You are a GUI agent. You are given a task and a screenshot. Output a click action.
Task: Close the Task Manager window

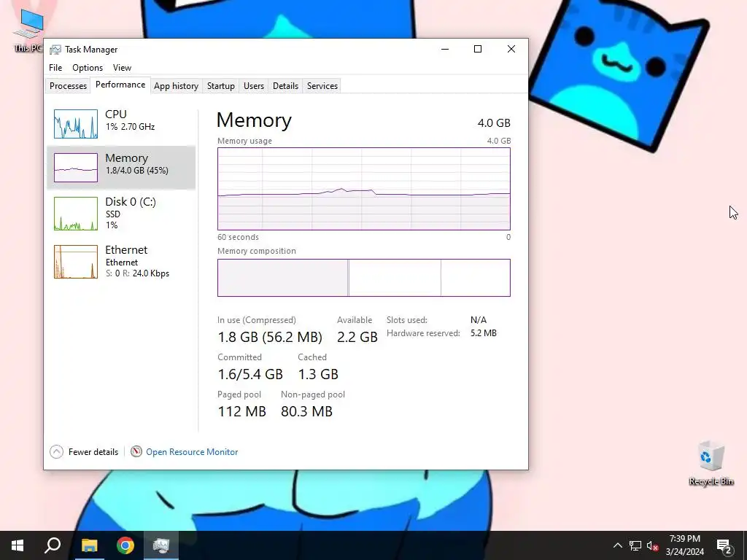[511, 49]
